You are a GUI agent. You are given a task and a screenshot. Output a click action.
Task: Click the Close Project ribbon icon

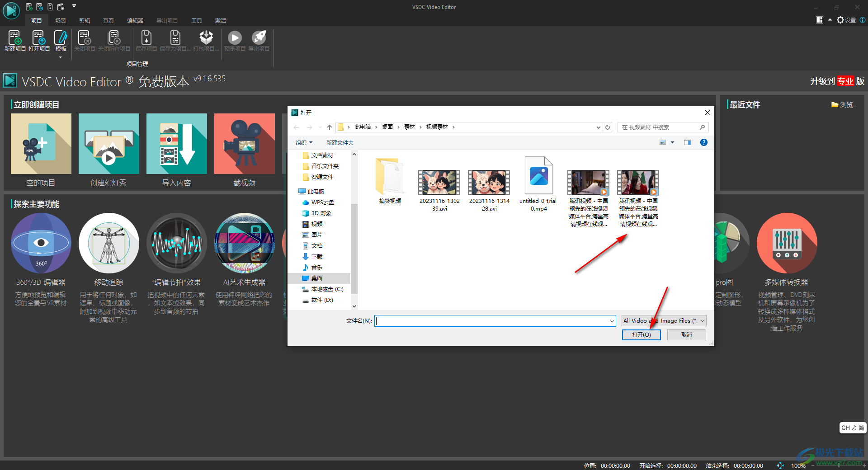pyautogui.click(x=85, y=41)
